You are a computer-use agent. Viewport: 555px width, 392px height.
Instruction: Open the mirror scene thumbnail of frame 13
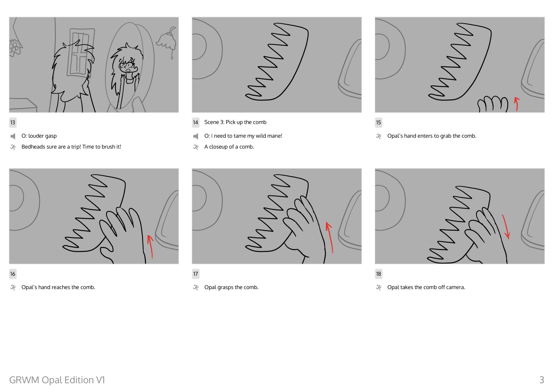tap(94, 65)
